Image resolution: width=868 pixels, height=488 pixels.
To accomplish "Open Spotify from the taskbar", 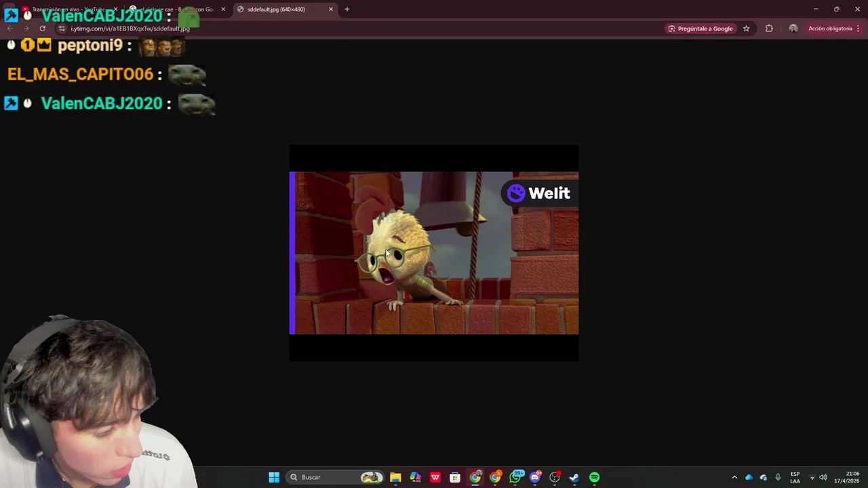I will point(595,477).
